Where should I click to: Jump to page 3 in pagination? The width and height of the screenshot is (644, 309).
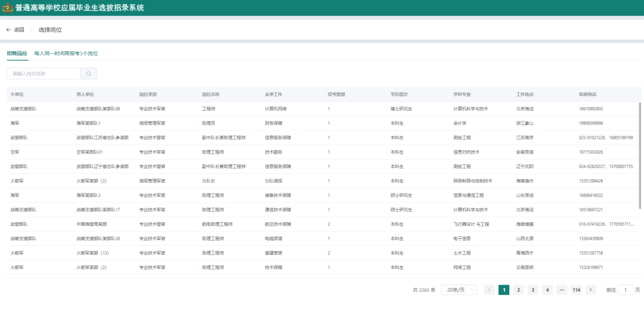[x=532, y=290]
